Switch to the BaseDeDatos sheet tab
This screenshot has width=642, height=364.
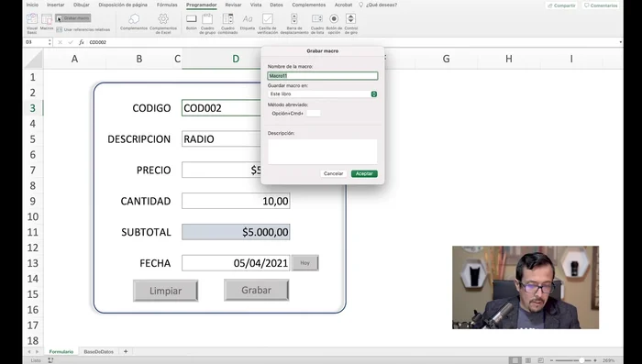tap(98, 352)
